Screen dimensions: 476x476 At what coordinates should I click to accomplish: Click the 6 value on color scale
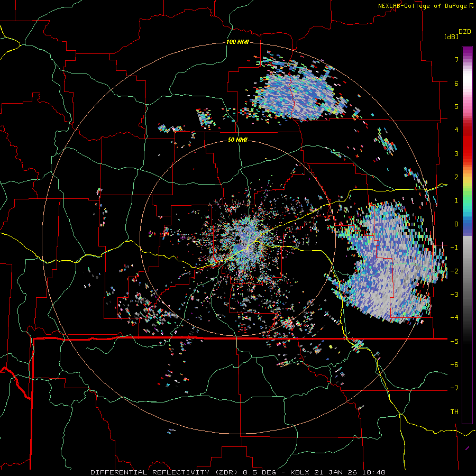point(456,83)
